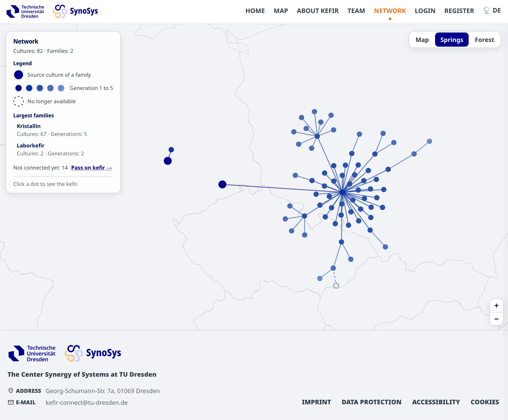Open the Team page
This screenshot has width=508, height=420.
[356, 11]
